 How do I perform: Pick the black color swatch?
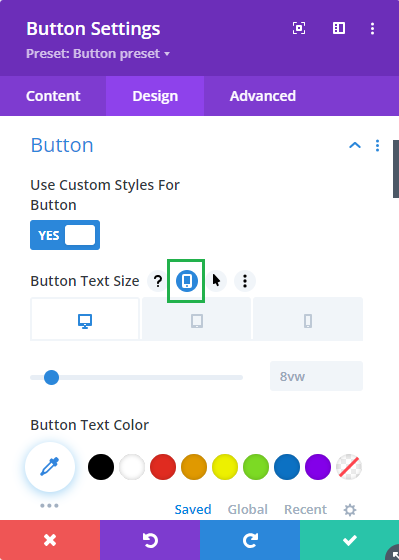tap(101, 467)
